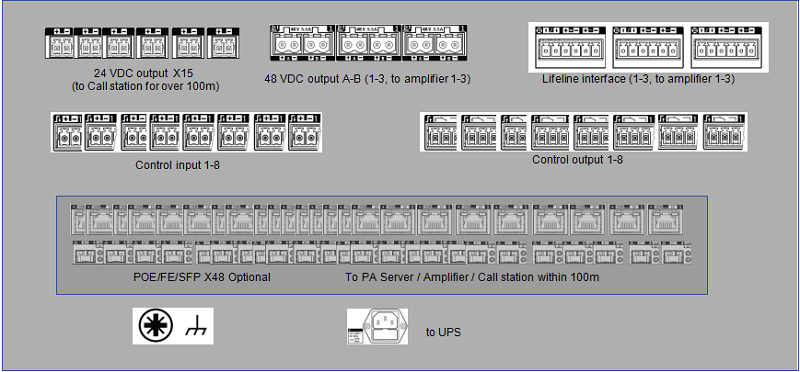Click the last Lifeline interface connector
Screen dimensions: 800x372
tap(727, 47)
